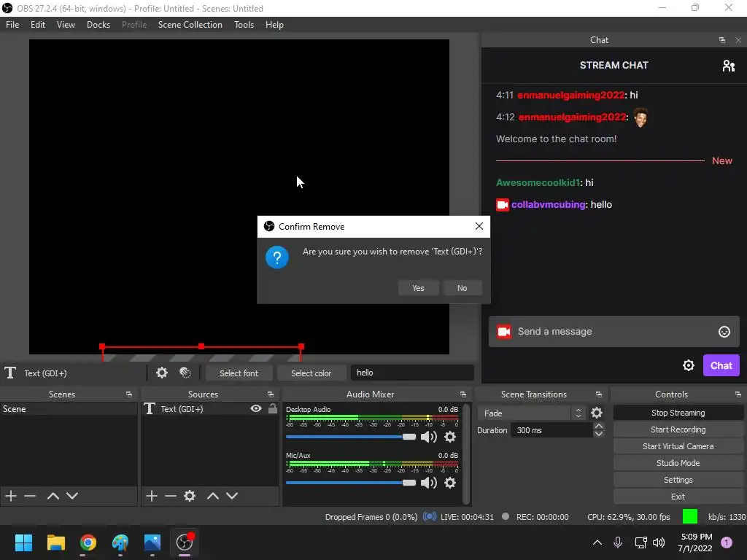Image resolution: width=747 pixels, height=560 pixels.
Task: Move scene up arrow
Action: pyautogui.click(x=53, y=496)
